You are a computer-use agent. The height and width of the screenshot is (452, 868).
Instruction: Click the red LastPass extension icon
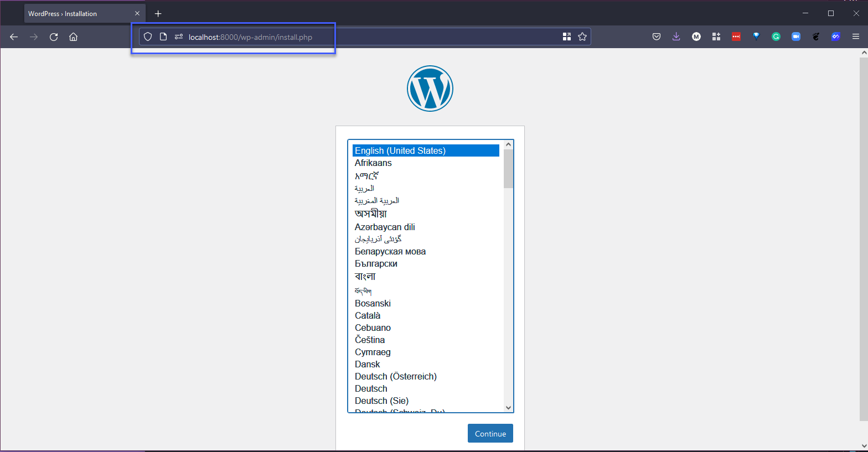click(736, 37)
